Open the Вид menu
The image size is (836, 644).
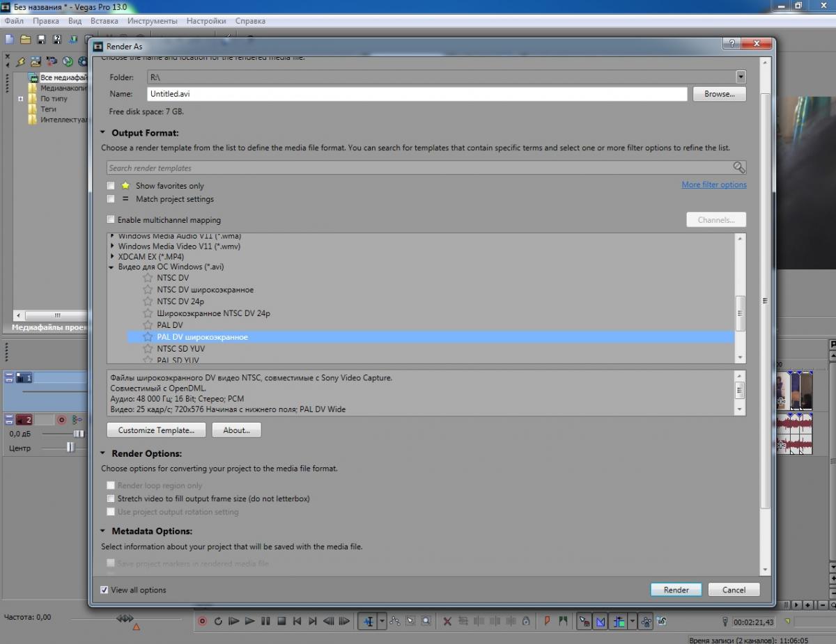pos(75,21)
